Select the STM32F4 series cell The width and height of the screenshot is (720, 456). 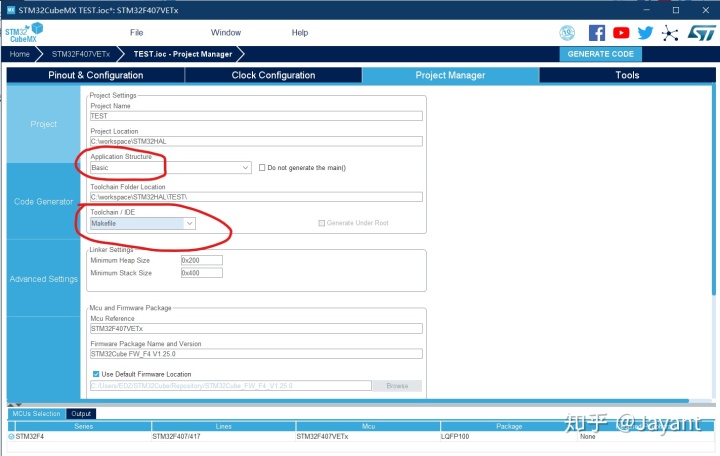(x=84, y=436)
